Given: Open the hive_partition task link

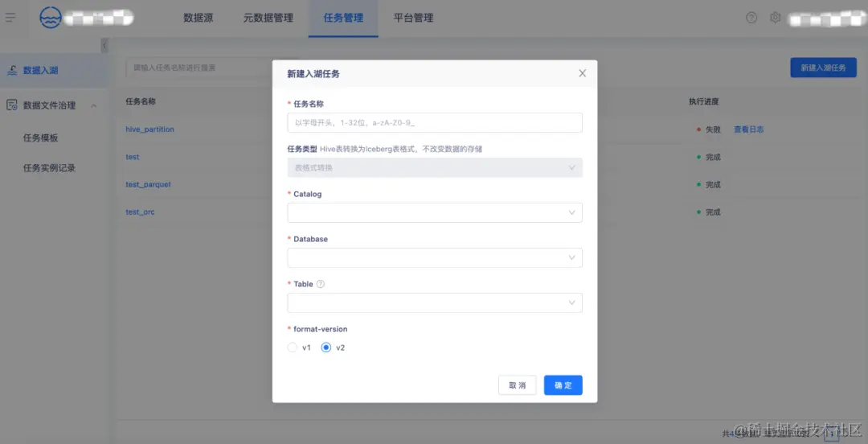Looking at the screenshot, I should (150, 129).
